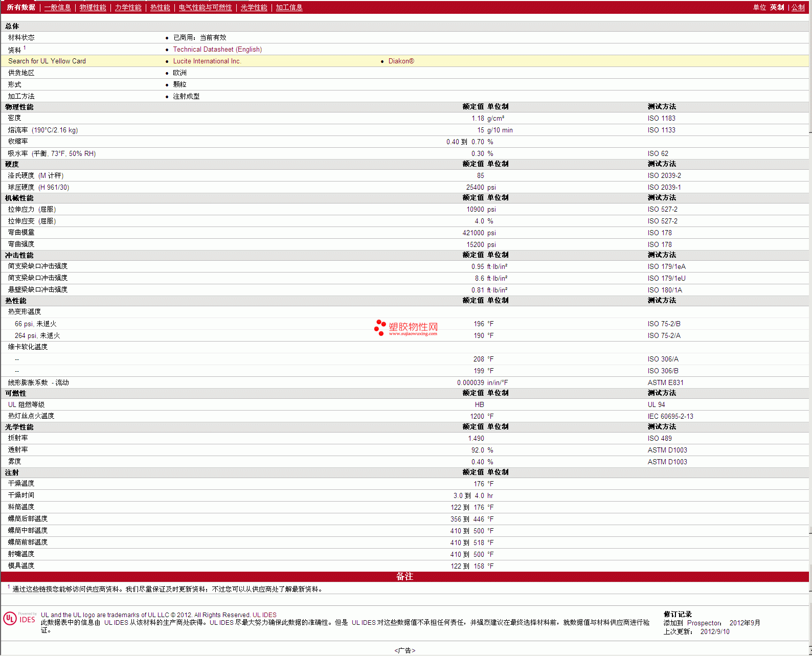Select the 热性能 tab in top bar
The image size is (812, 656).
pyautogui.click(x=160, y=7)
